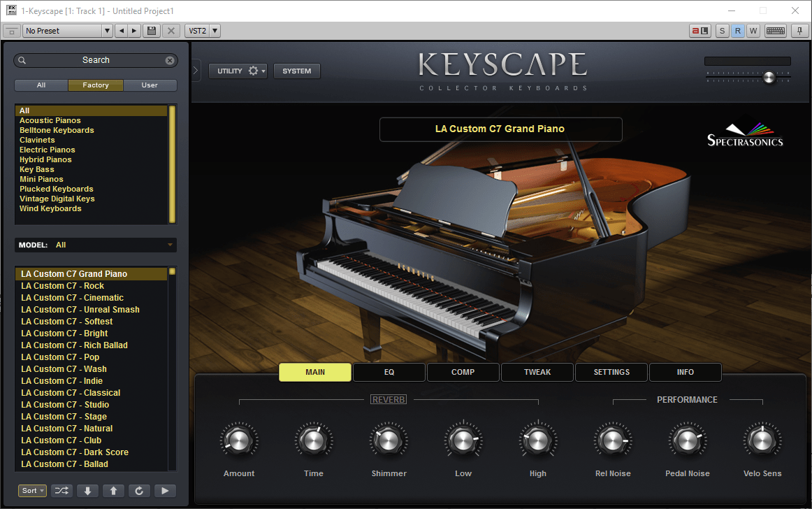This screenshot has width=812, height=509.
Task: Click the red A/B compare icon
Action: (x=700, y=31)
